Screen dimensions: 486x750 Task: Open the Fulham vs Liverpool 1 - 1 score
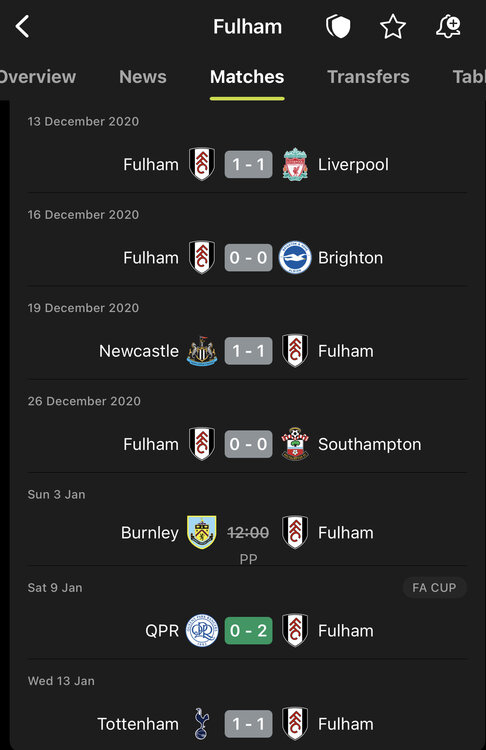tap(249, 165)
